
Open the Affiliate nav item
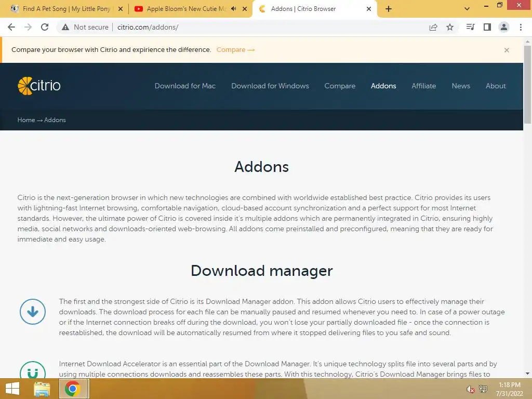click(424, 86)
